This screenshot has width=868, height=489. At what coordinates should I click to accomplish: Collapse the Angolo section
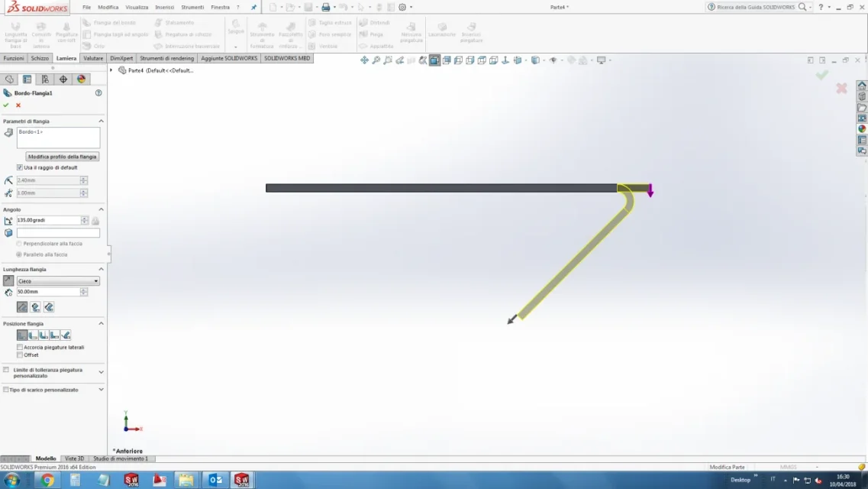(102, 209)
